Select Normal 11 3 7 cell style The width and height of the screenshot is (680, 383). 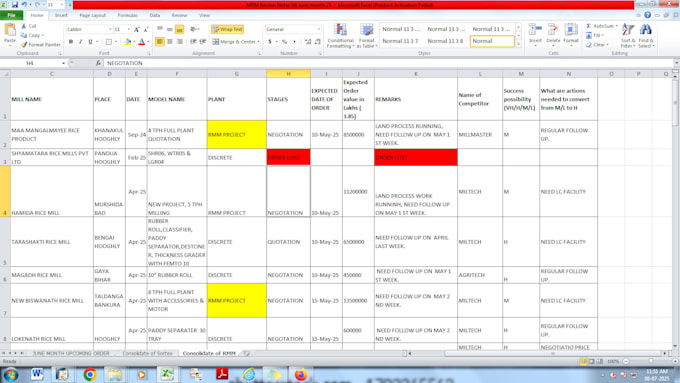401,41
